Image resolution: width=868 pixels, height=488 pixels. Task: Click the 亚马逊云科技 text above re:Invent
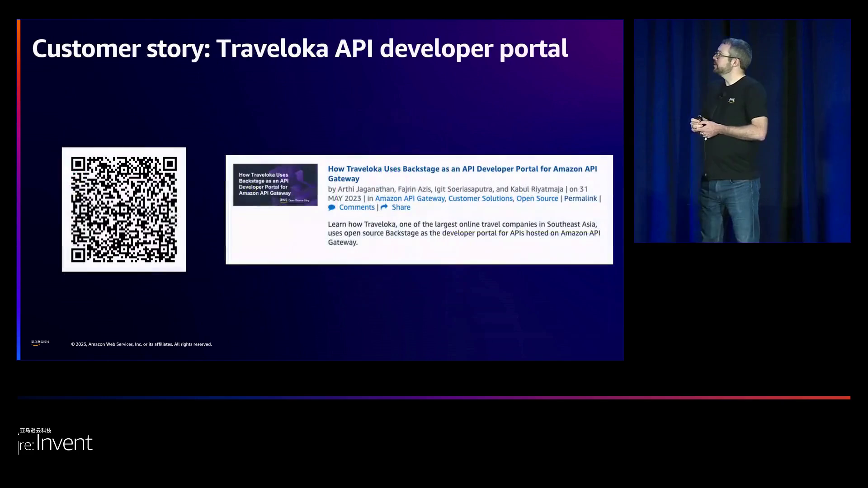(x=36, y=430)
